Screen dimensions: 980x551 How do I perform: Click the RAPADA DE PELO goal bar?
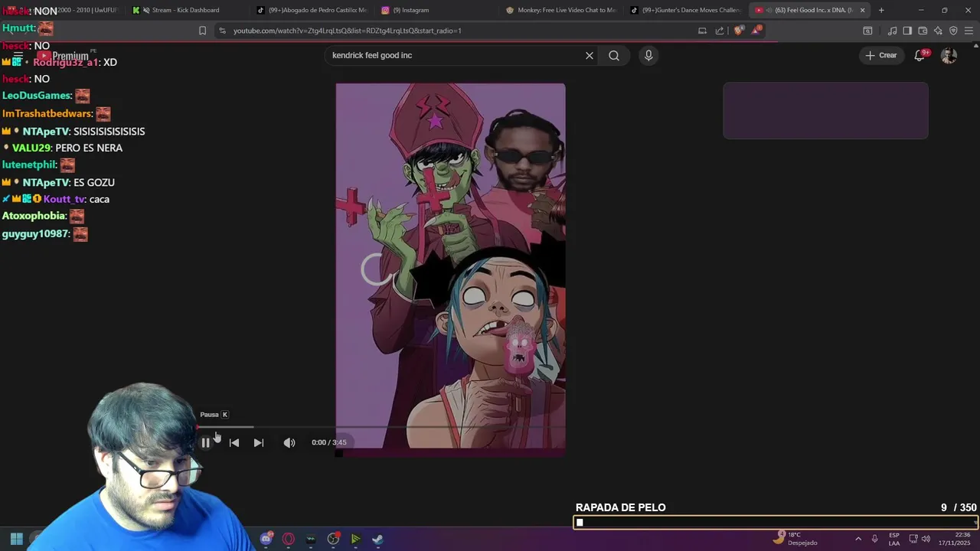(776, 523)
